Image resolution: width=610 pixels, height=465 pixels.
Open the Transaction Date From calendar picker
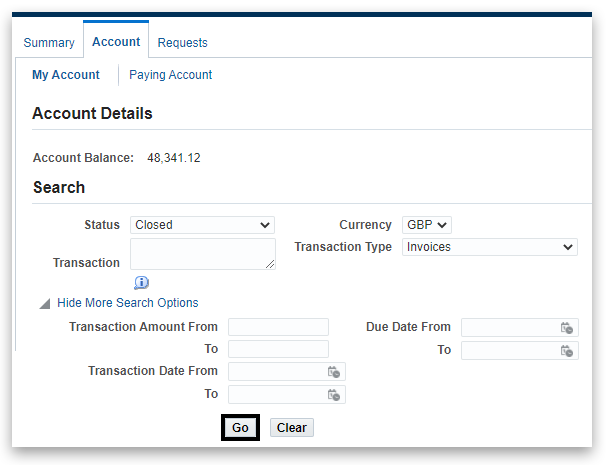pos(334,372)
